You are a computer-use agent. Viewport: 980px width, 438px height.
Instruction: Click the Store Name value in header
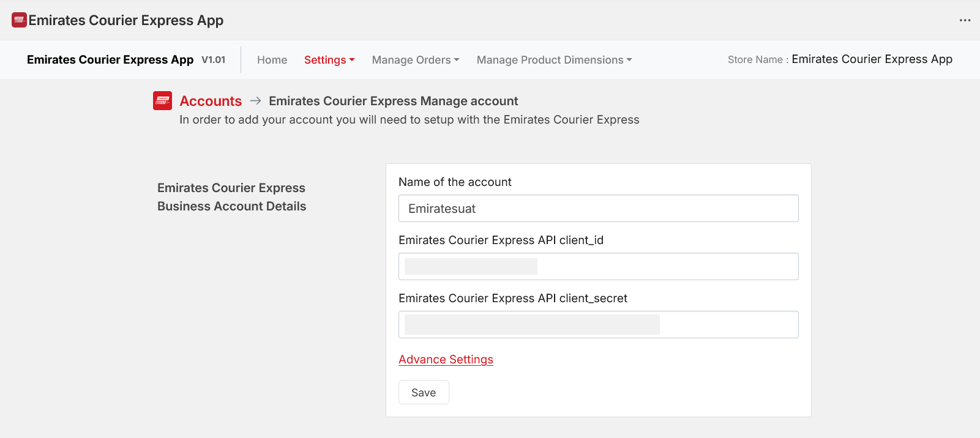click(872, 59)
